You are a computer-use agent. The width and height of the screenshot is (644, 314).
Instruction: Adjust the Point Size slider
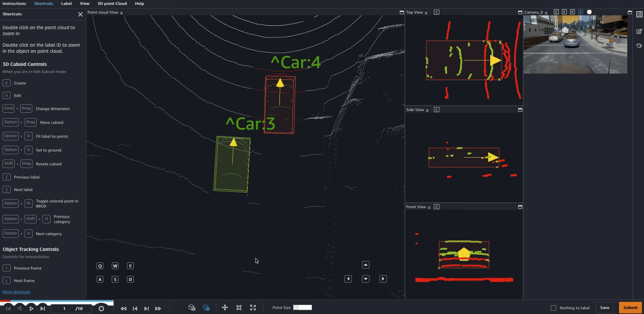point(302,307)
